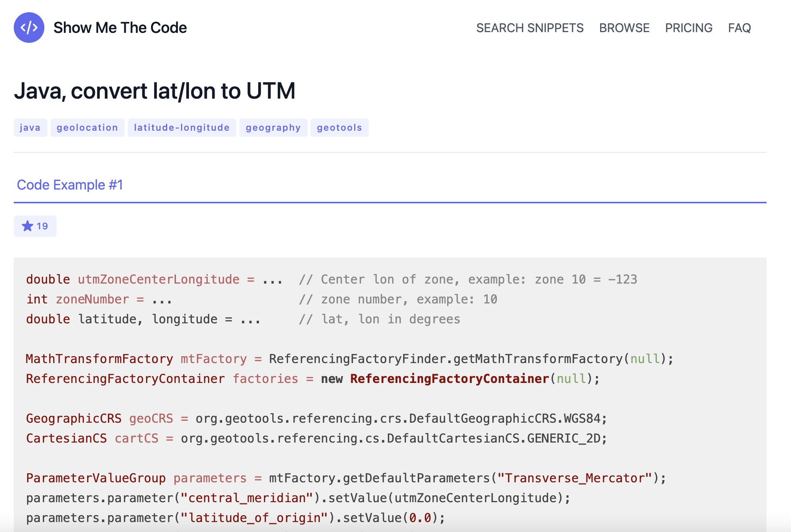Viewport: 791px width, 532px height.
Task: Click the Show Me The Code site name text
Action: 120,27
